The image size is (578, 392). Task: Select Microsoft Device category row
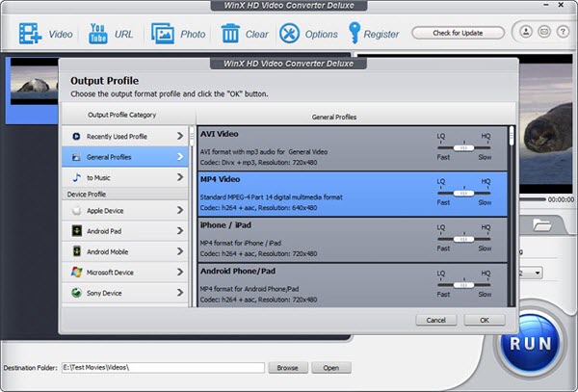coord(125,273)
